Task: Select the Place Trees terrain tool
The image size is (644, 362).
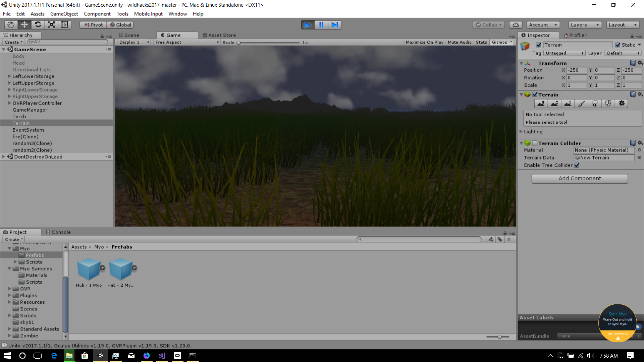Action: [x=595, y=104]
